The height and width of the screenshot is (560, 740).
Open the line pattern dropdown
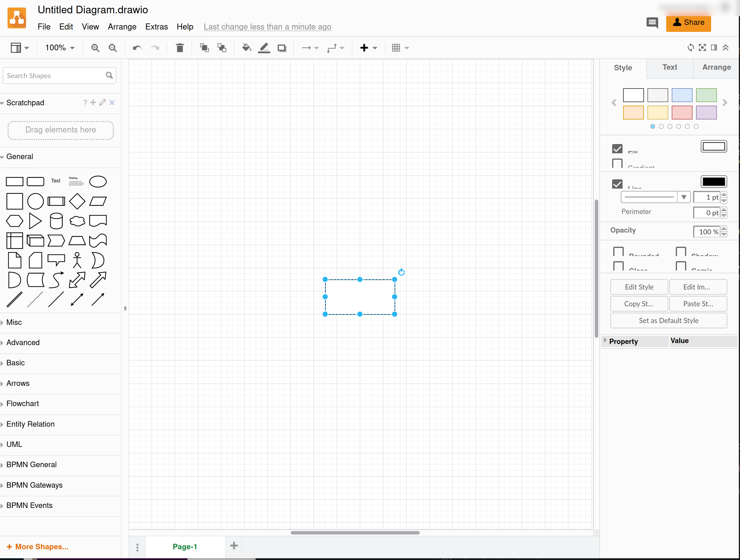pyautogui.click(x=655, y=197)
